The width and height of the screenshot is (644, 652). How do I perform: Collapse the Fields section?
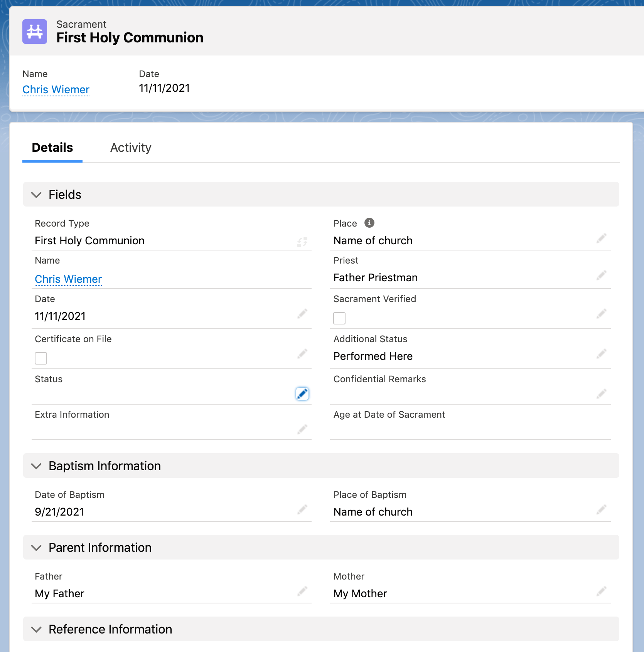[36, 195]
